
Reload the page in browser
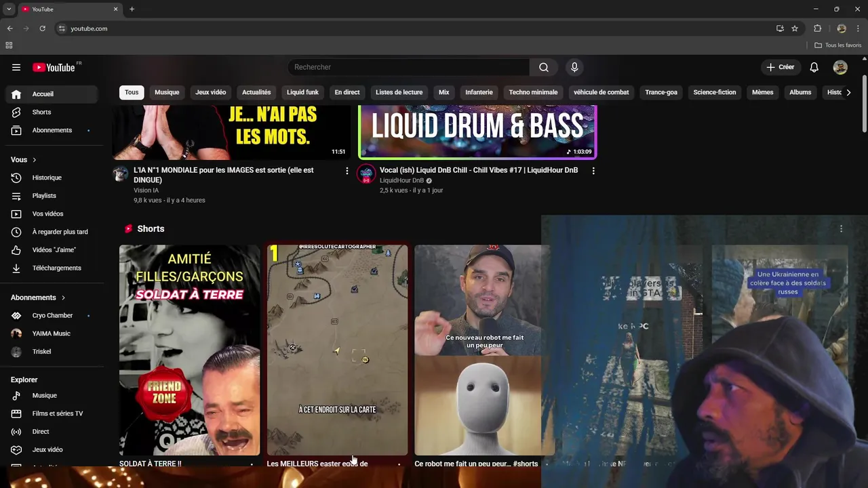pos(42,28)
